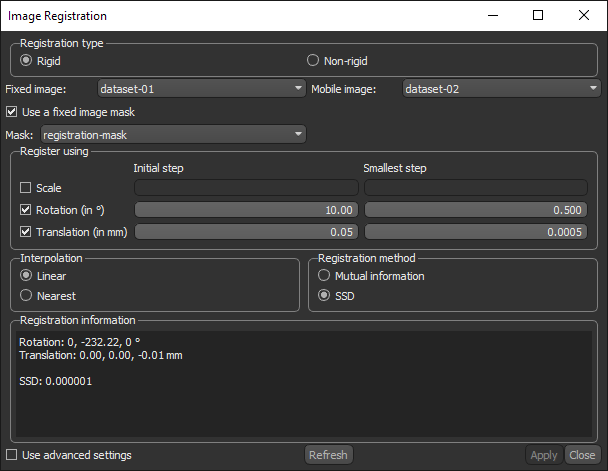Click the Rotation initial step slider

(x=246, y=210)
